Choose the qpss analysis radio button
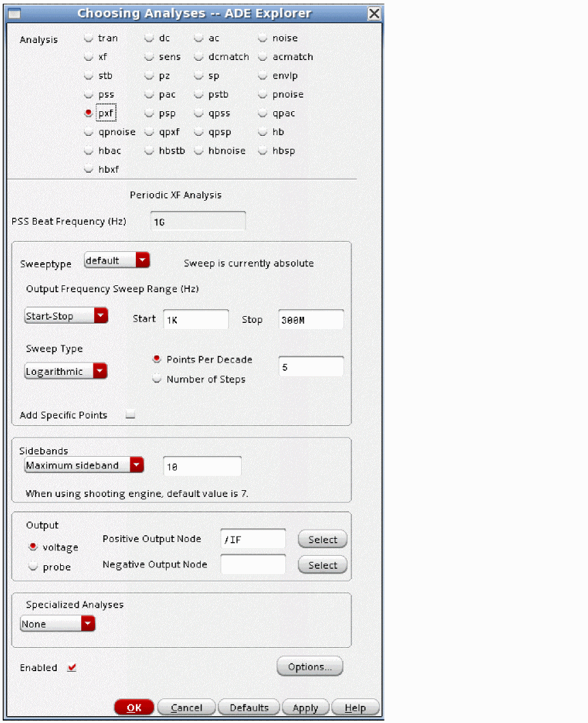This screenshot has height=723, width=588. point(199,113)
